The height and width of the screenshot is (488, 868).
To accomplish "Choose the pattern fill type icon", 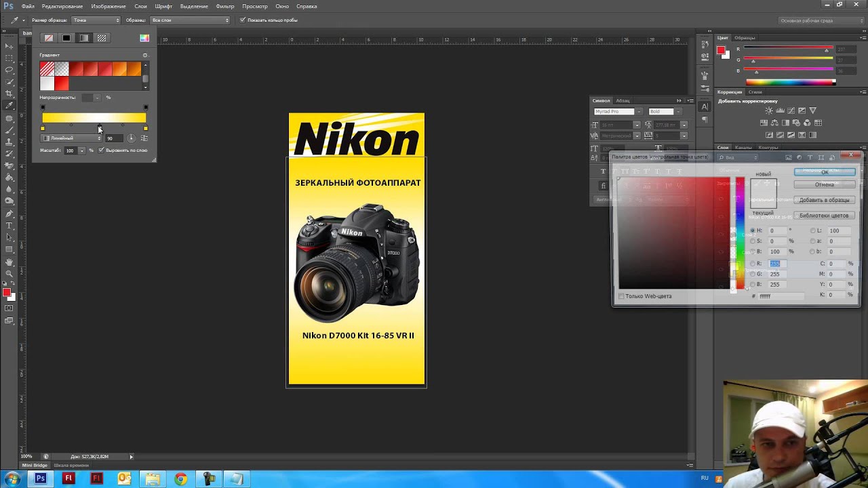I will coord(101,38).
